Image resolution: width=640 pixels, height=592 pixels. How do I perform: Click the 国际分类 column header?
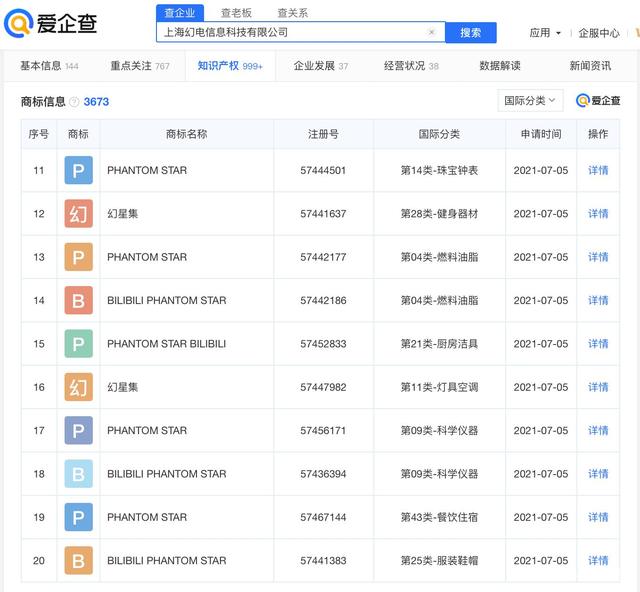click(439, 134)
